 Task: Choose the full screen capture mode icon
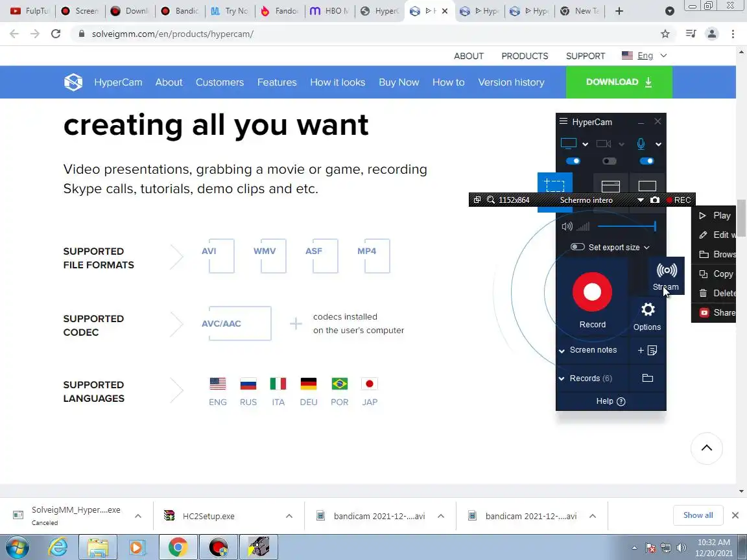pos(647,186)
